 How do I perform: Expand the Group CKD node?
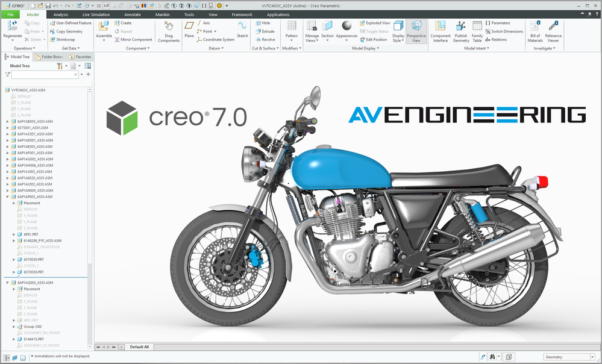[x=14, y=327]
